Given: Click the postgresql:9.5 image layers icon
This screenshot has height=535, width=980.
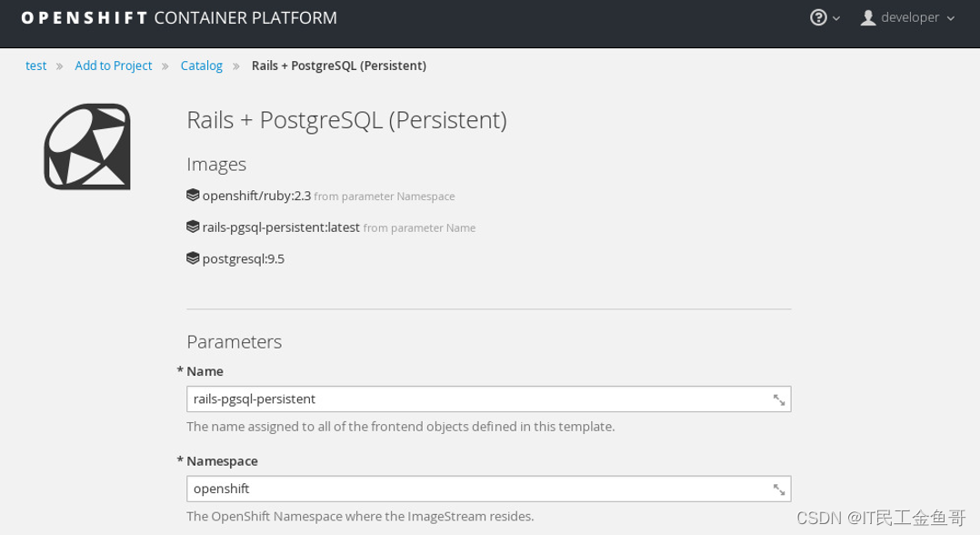Looking at the screenshot, I should tap(193, 258).
